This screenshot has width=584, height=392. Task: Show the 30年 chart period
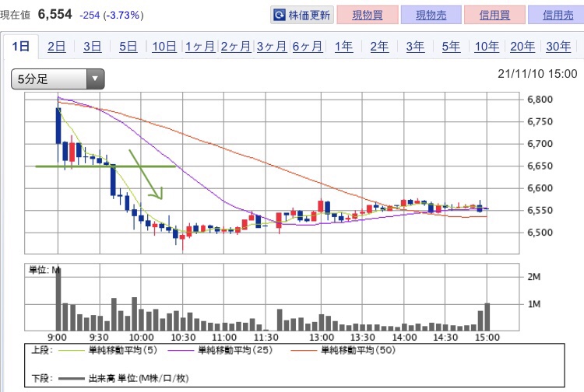click(x=558, y=47)
